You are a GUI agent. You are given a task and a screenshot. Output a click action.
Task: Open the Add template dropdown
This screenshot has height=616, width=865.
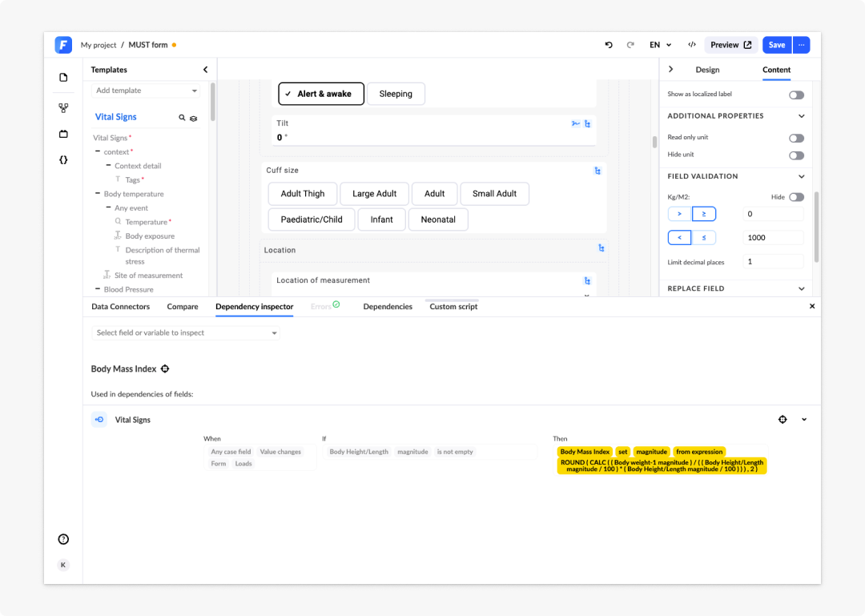(146, 91)
